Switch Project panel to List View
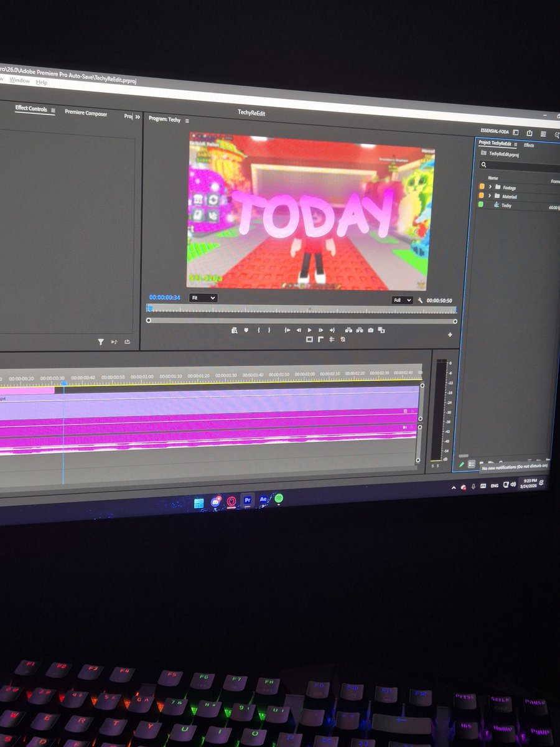This screenshot has width=560, height=747. click(472, 464)
